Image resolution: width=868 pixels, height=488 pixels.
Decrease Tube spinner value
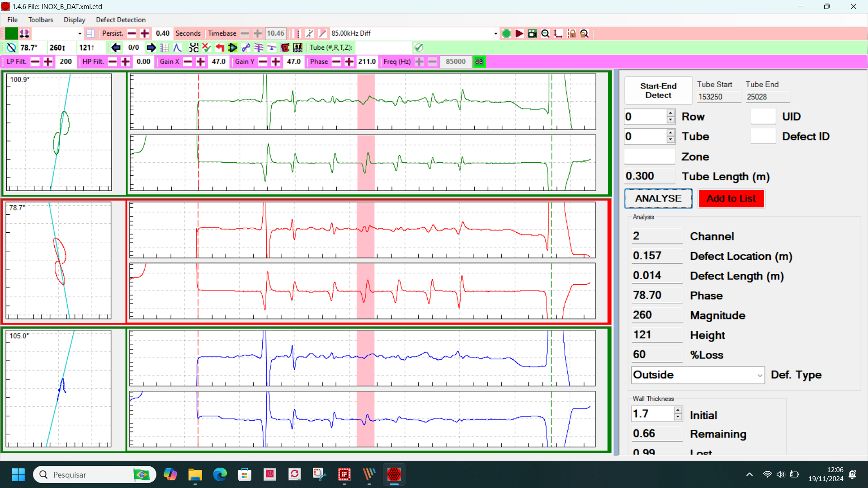coord(671,140)
